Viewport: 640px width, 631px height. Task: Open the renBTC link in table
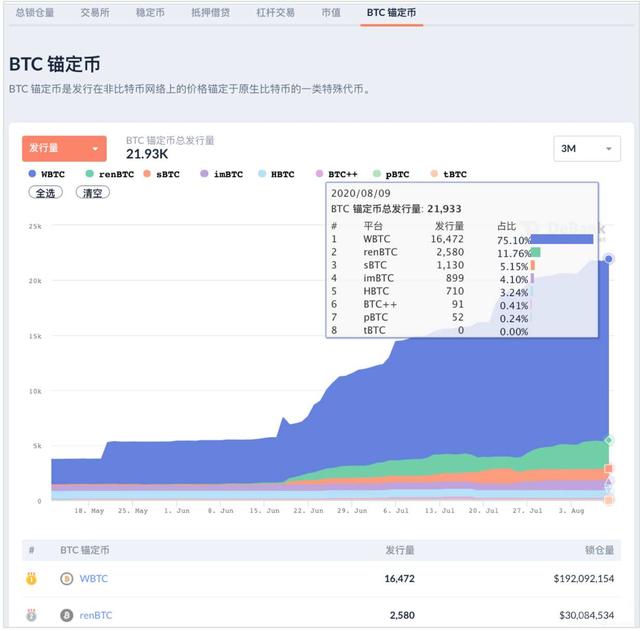[96, 615]
